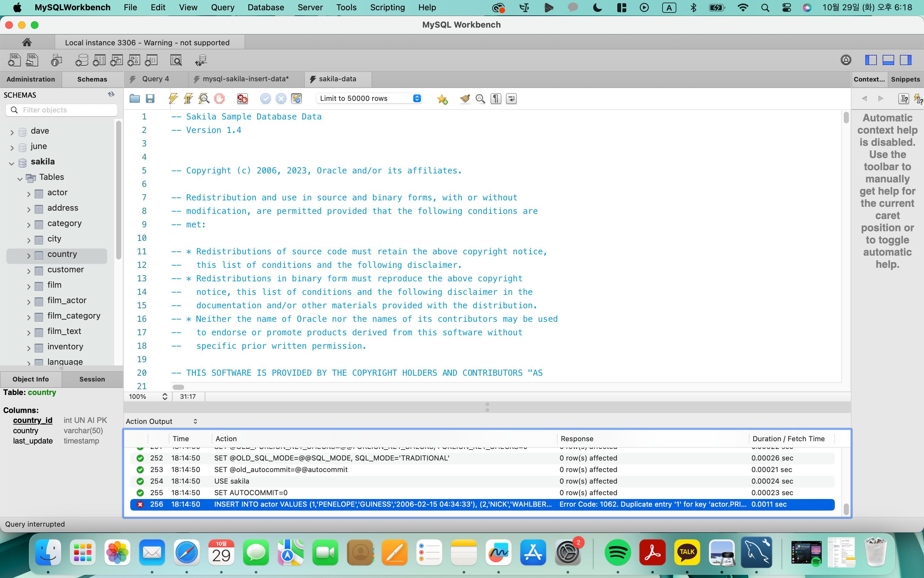Select the Local instance 3306 connection tab
The height and width of the screenshot is (578, 924).
149,42
